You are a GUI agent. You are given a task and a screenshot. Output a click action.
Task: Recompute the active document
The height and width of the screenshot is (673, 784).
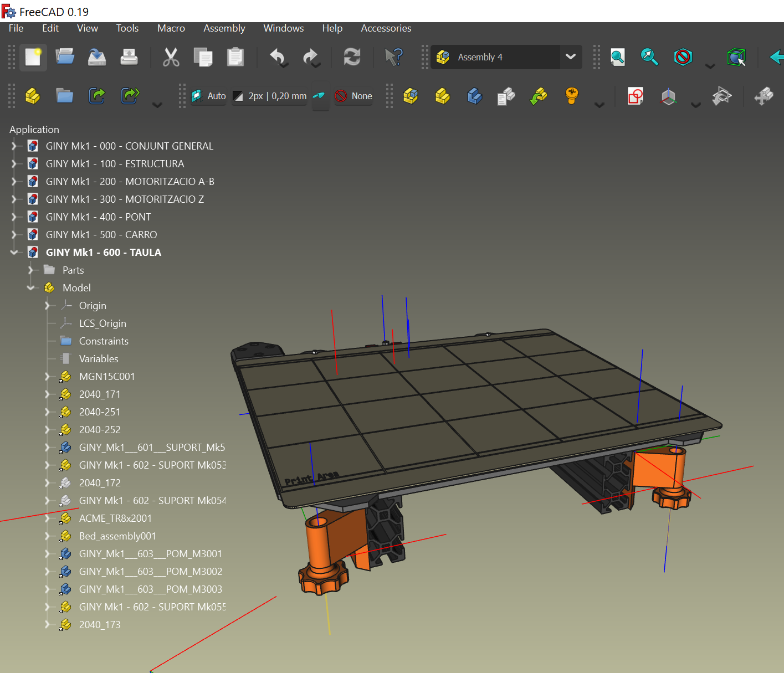point(352,57)
